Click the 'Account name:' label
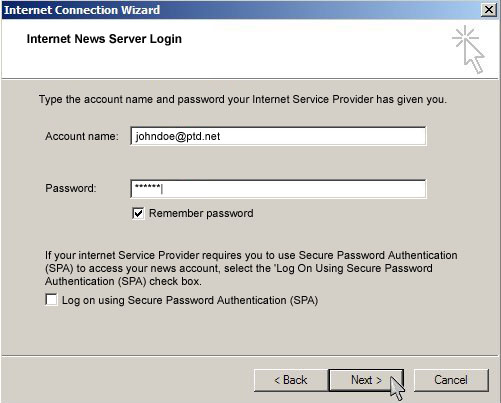Screen dimensions: 501x403 pyautogui.click(x=82, y=136)
